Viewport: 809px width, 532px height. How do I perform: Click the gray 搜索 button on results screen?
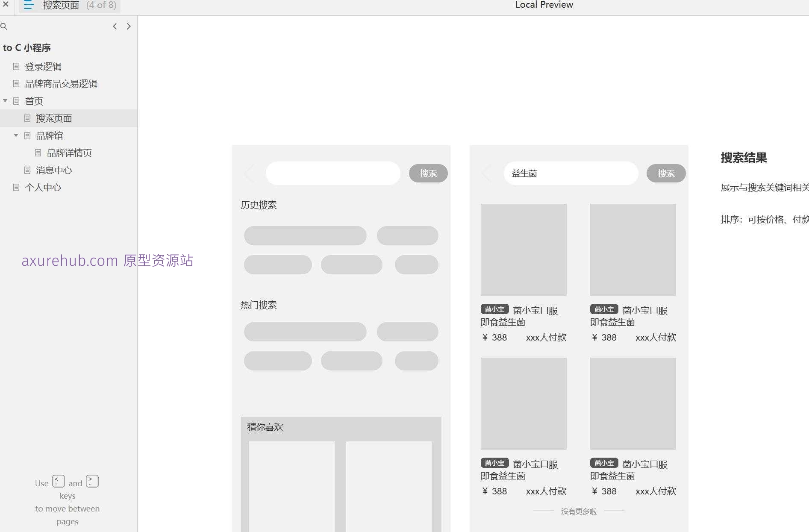pyautogui.click(x=665, y=173)
